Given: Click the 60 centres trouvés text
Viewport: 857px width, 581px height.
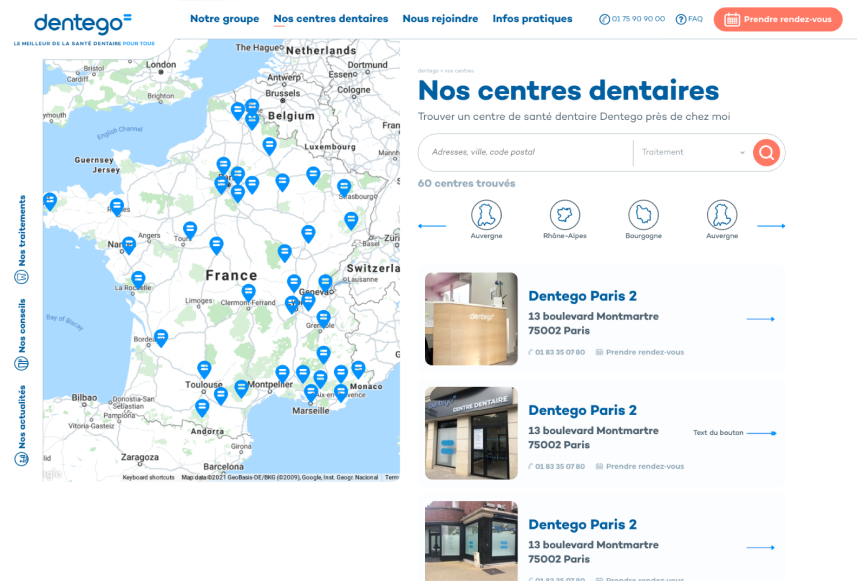Looking at the screenshot, I should pos(467,184).
